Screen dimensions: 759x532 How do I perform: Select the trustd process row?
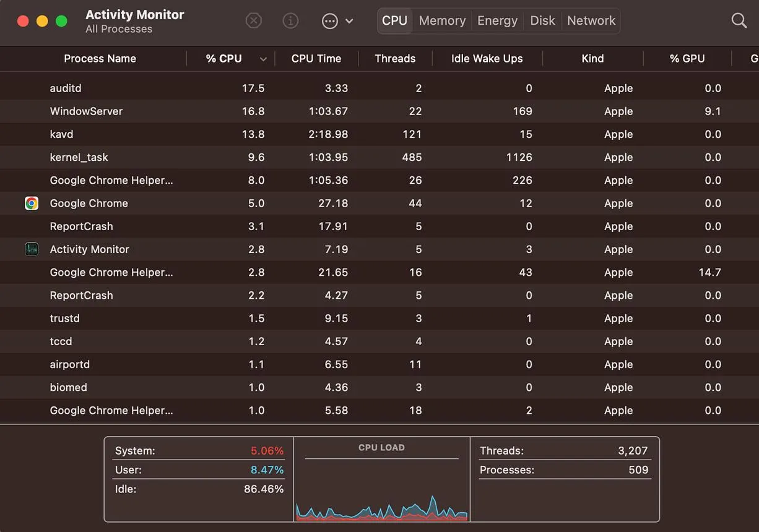[379, 318]
